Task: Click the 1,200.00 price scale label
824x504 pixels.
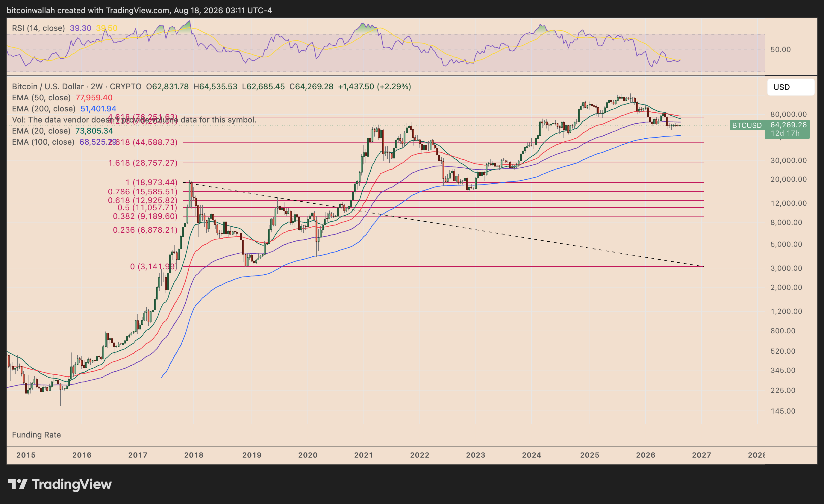Action: (x=786, y=312)
